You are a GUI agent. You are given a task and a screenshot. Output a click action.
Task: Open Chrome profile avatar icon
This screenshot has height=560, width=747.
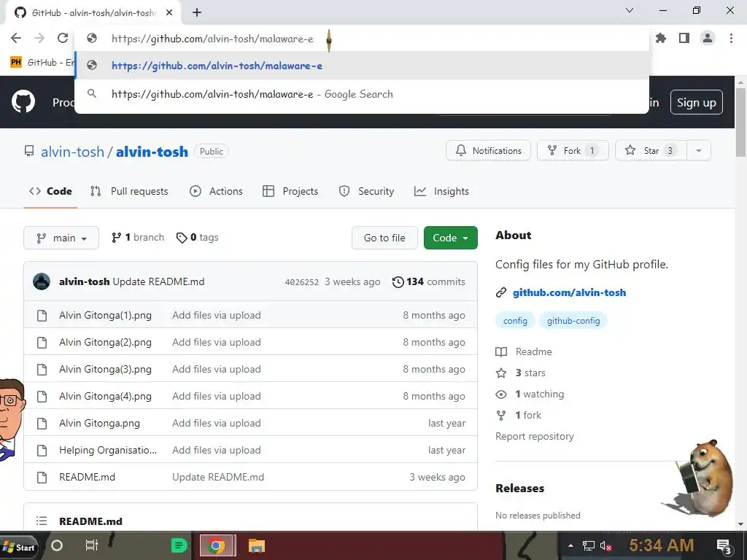(x=708, y=38)
